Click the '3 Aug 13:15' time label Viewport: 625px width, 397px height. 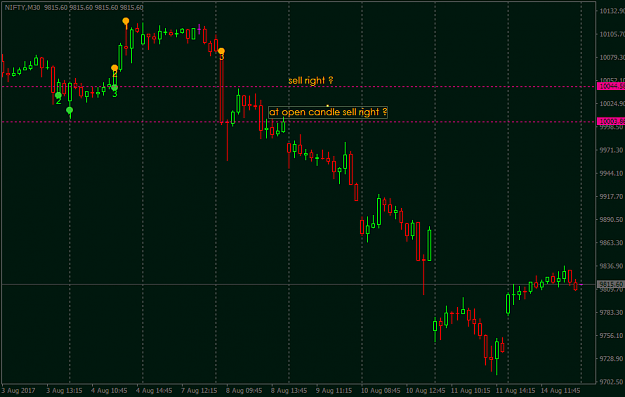click(64, 390)
